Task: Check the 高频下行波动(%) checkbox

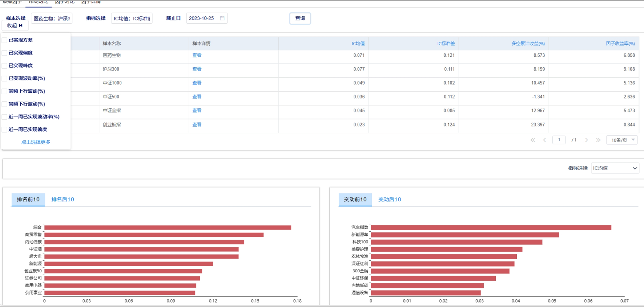Action: click(x=4, y=104)
